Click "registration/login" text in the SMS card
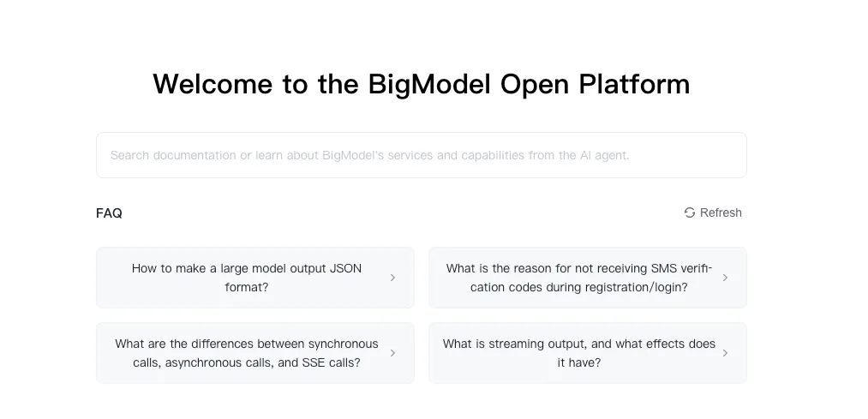The width and height of the screenshot is (868, 419). [x=633, y=287]
